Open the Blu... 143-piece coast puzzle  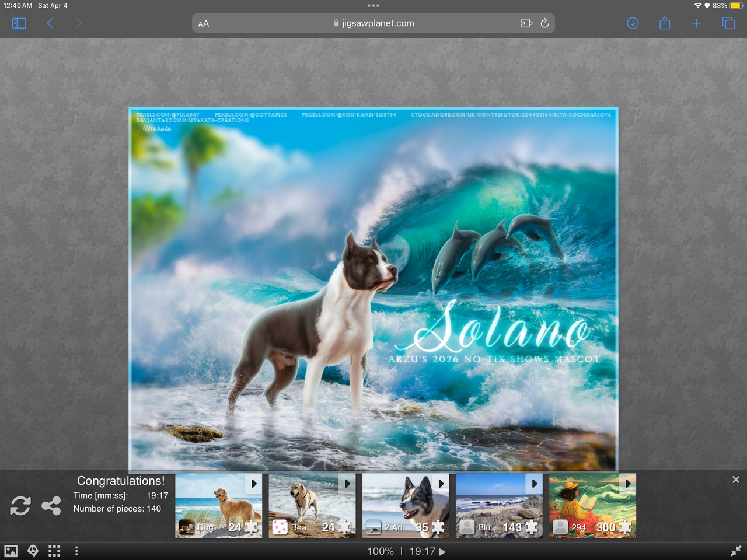[x=499, y=505]
